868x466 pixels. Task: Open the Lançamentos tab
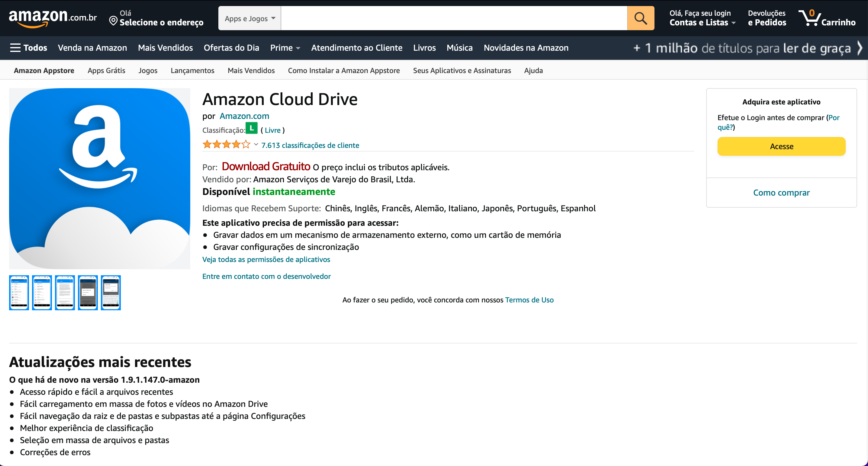pyautogui.click(x=192, y=70)
